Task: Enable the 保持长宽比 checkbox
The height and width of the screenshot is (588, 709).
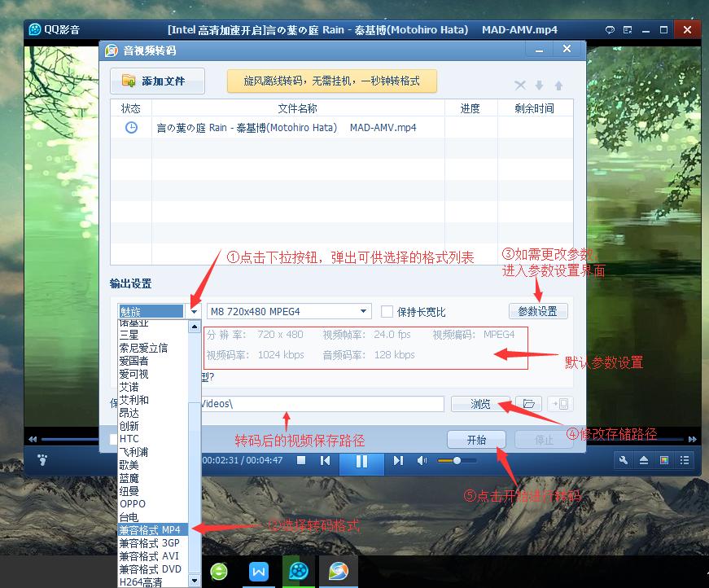Action: tap(387, 311)
